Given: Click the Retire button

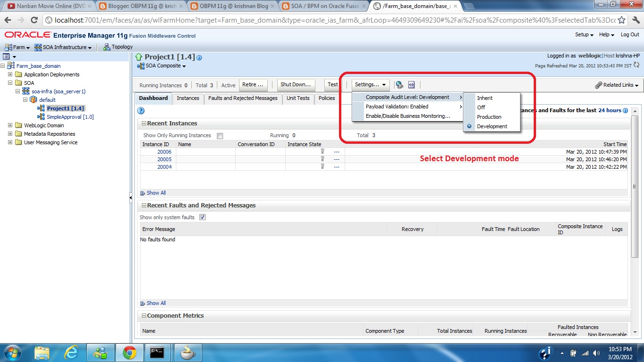Looking at the screenshot, I should [253, 85].
